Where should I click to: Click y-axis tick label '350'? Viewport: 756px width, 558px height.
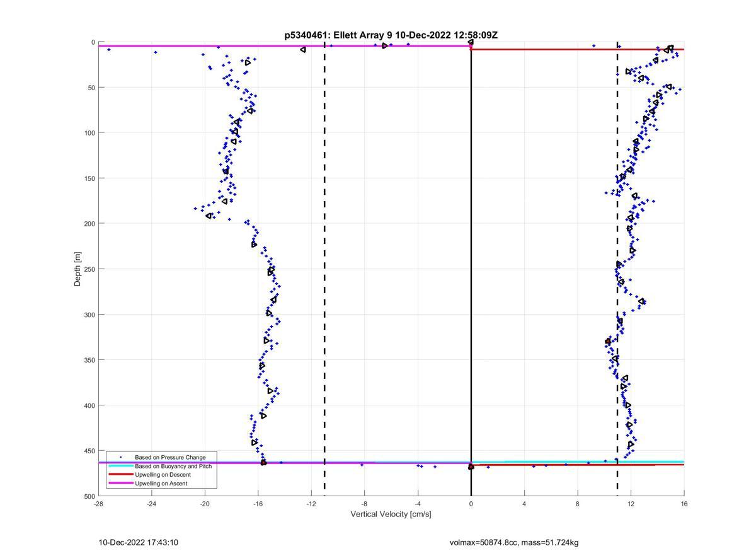[x=89, y=360]
